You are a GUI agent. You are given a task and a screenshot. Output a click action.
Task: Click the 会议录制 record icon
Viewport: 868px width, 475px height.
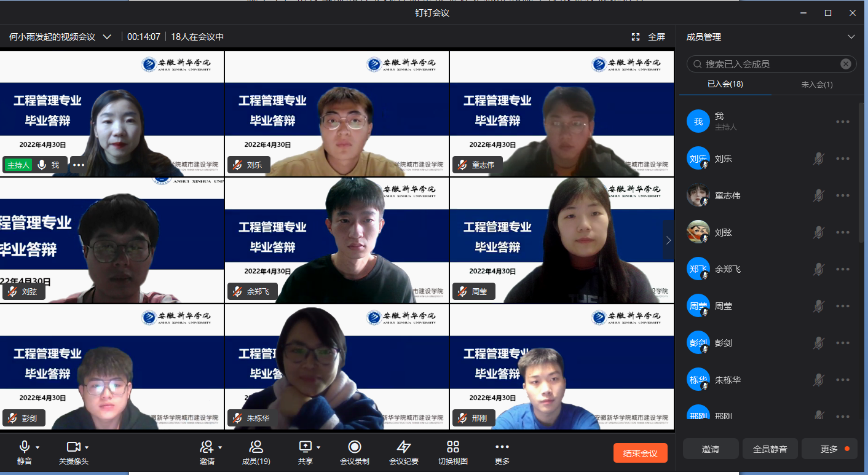354,447
